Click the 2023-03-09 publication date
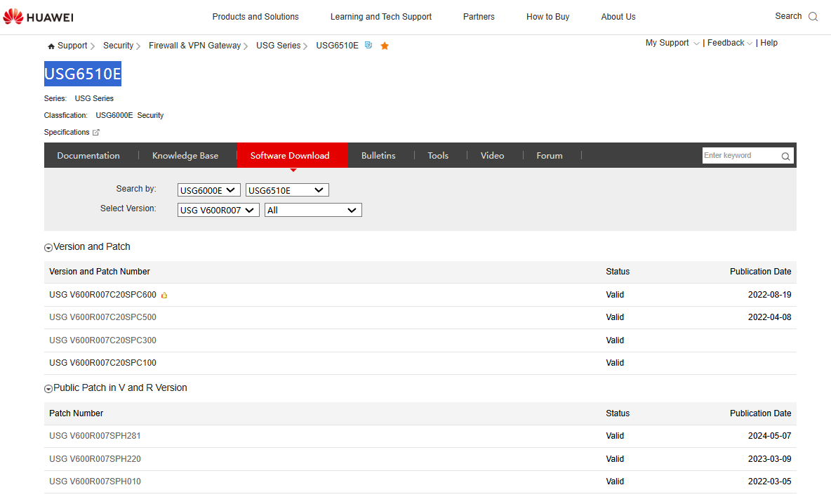The height and width of the screenshot is (504, 831). (x=769, y=459)
